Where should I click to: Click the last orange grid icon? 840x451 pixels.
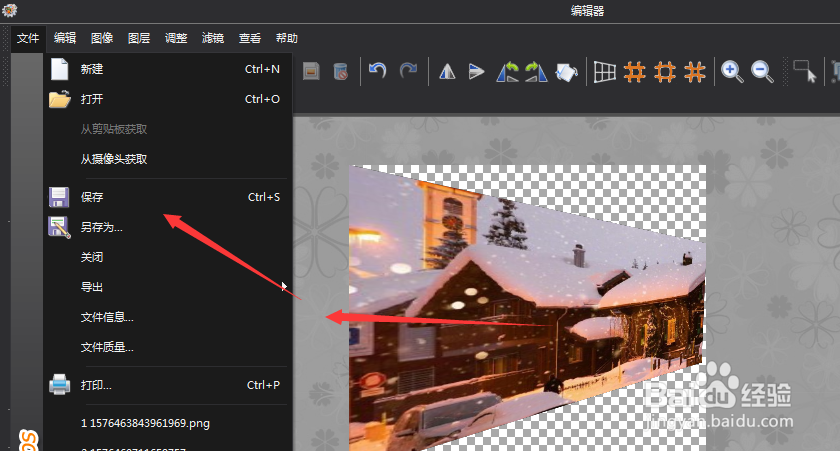[x=695, y=72]
